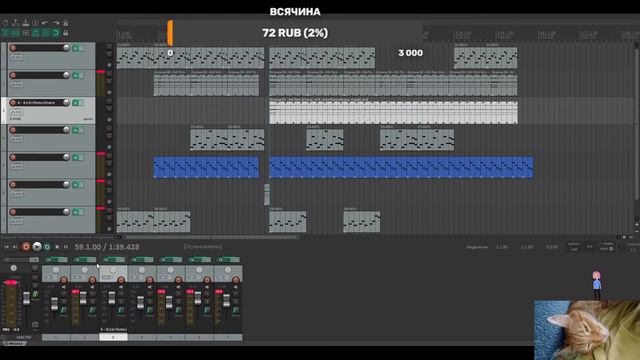Arm mixer channel 3 for recording
This screenshot has height=360, width=640.
coord(121,280)
